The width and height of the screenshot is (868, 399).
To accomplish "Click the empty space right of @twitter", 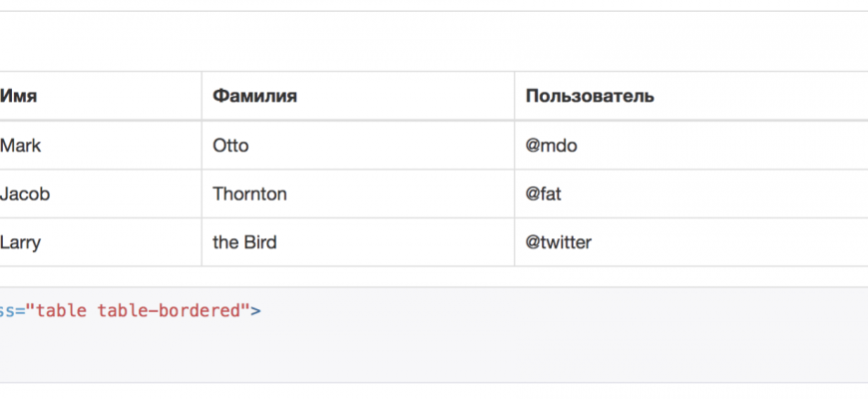I will [738, 242].
